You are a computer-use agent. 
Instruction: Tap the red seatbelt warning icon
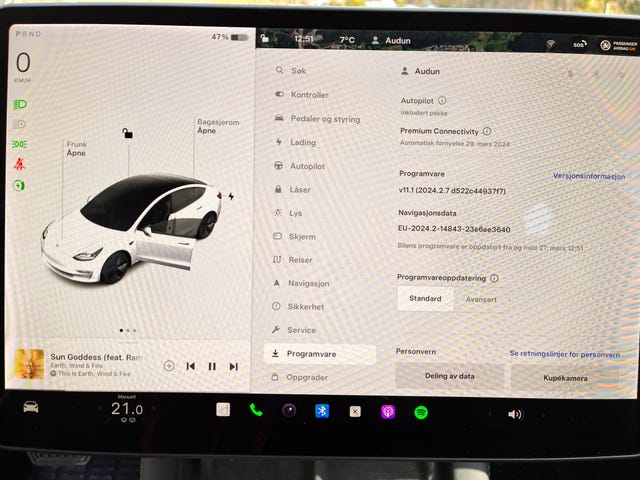pyautogui.click(x=19, y=164)
